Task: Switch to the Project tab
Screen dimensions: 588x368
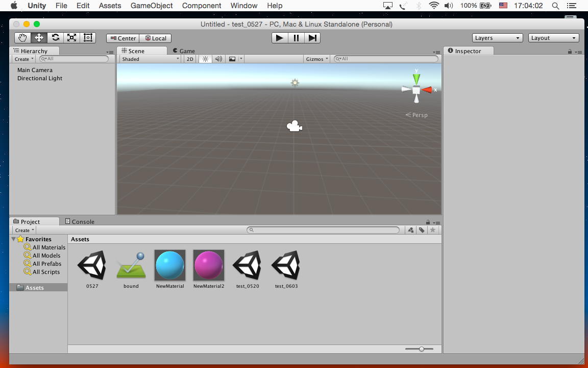Action: (x=35, y=221)
